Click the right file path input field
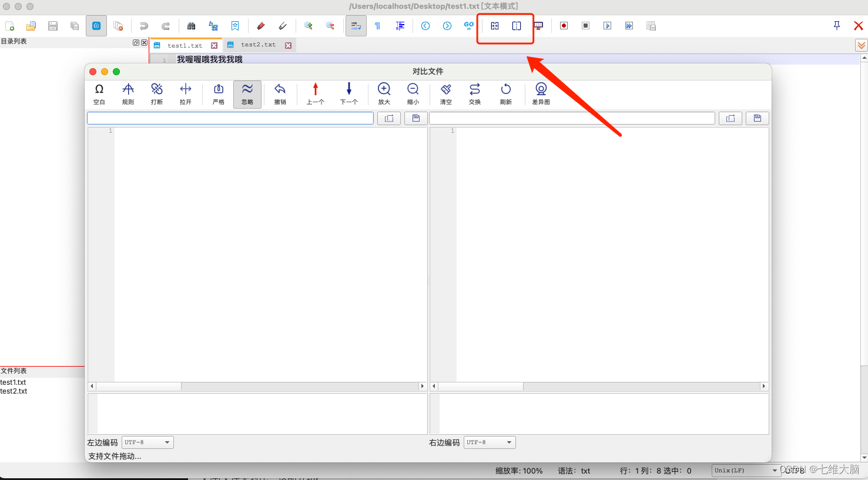This screenshot has height=480, width=868. (572, 118)
